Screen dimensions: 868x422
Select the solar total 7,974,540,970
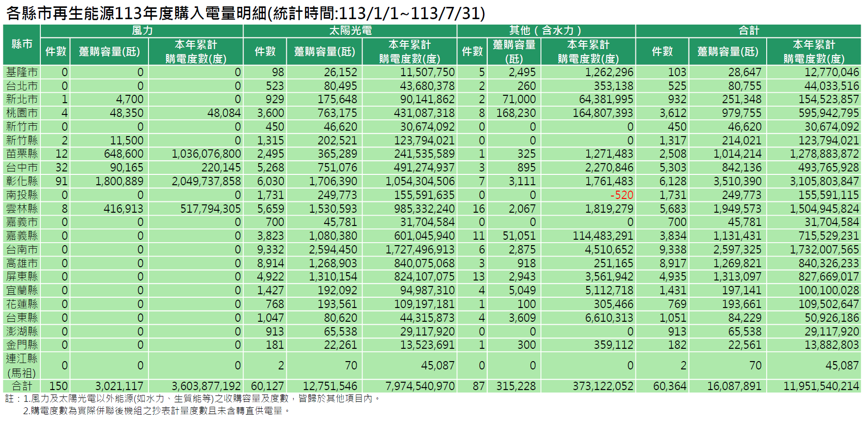(x=420, y=386)
